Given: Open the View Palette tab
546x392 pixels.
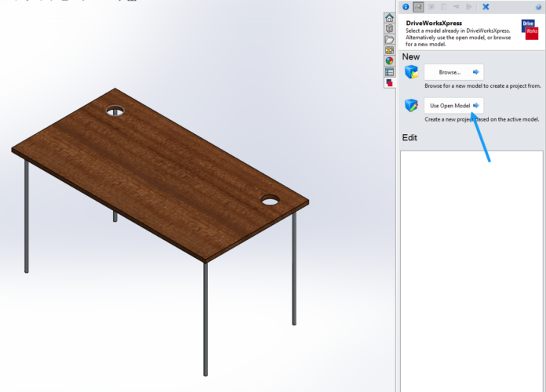Looking at the screenshot, I should [389, 50].
